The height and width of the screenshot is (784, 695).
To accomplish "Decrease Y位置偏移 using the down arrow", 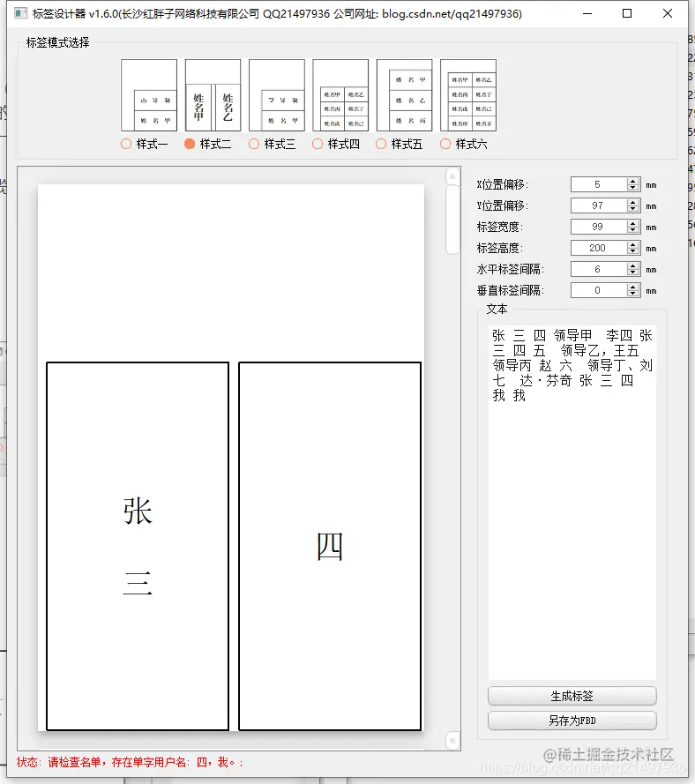I will pos(633,209).
